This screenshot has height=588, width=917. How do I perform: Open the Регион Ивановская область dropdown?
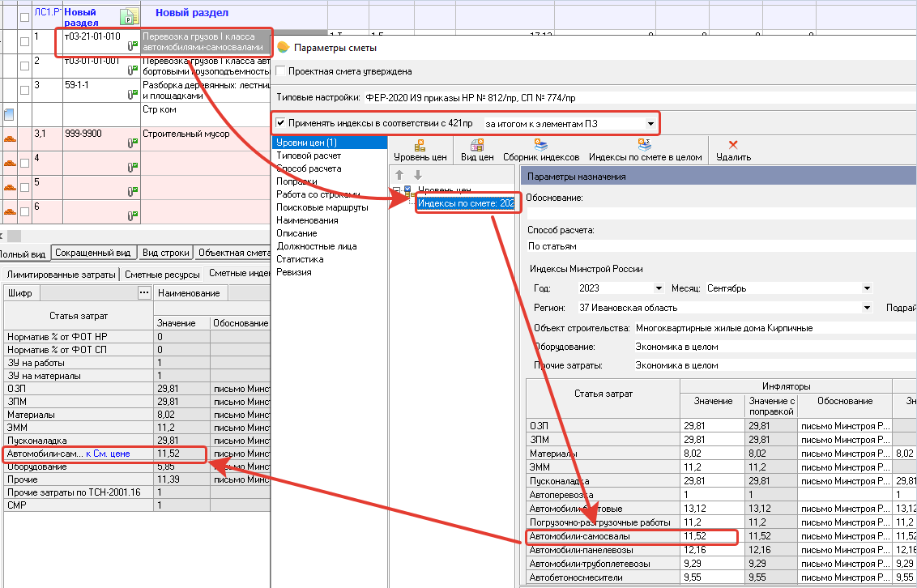pos(868,308)
